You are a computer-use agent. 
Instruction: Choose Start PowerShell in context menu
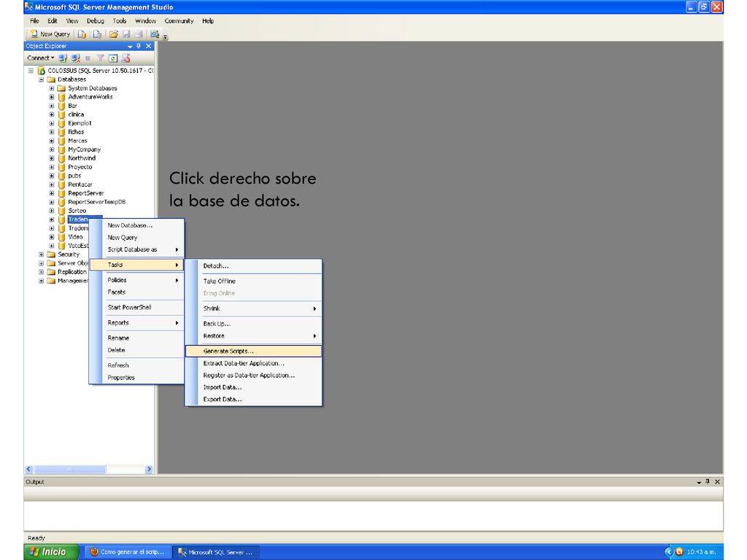point(136,308)
